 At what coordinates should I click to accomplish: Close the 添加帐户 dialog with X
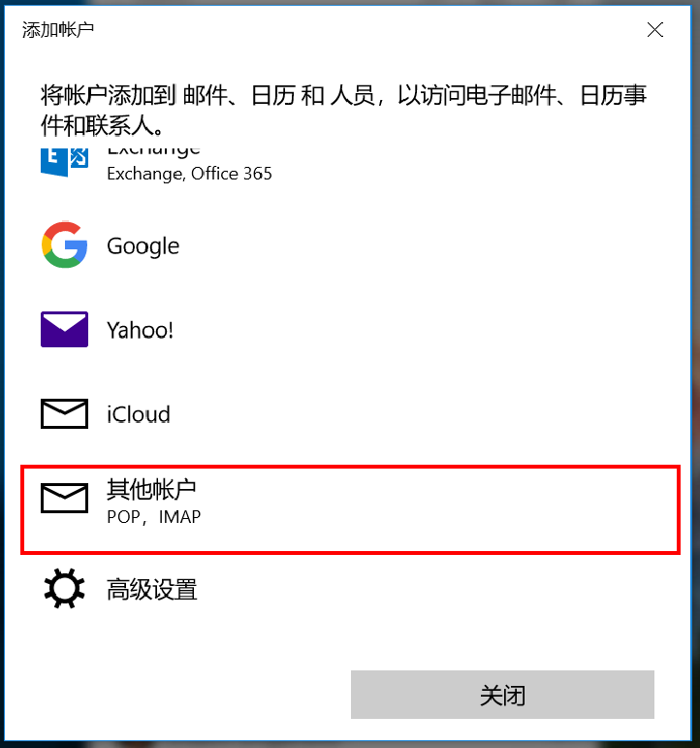(655, 29)
